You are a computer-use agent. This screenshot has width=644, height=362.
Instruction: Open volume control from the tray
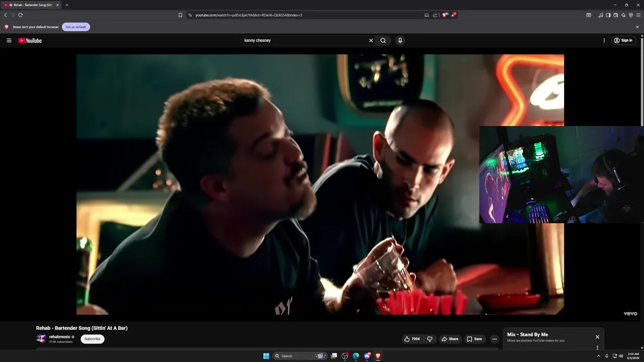(621, 356)
